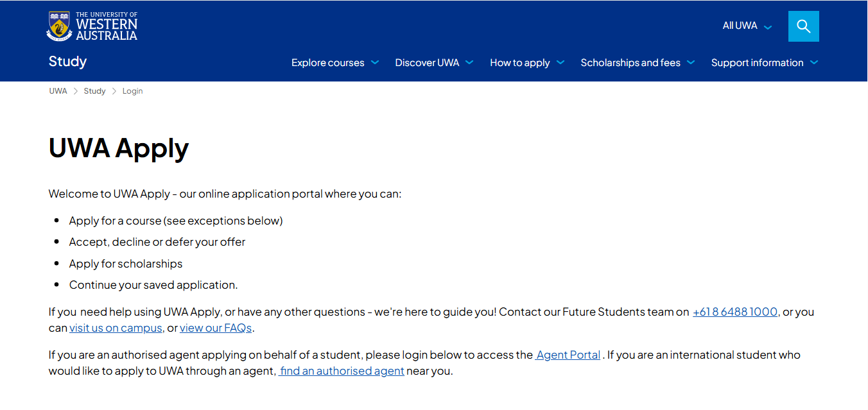Open the How to apply menu

(519, 63)
